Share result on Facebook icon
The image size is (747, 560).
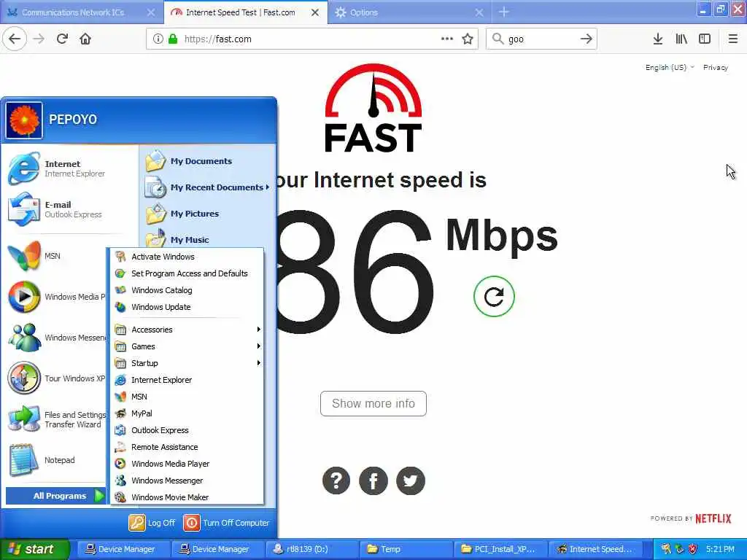click(373, 481)
